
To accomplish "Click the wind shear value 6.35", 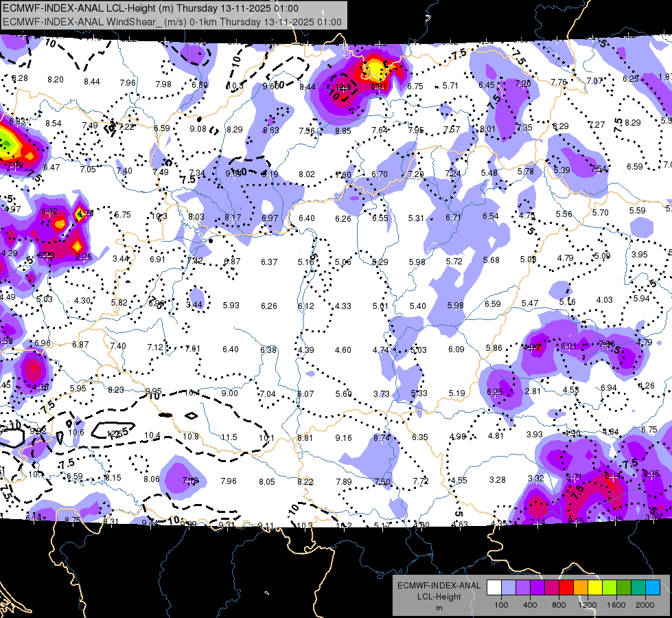I will [419, 437].
